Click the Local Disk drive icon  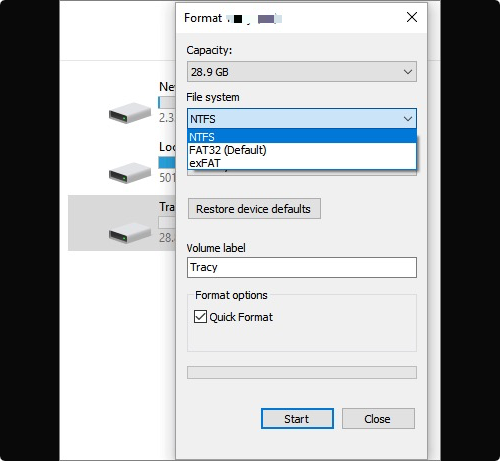point(130,173)
